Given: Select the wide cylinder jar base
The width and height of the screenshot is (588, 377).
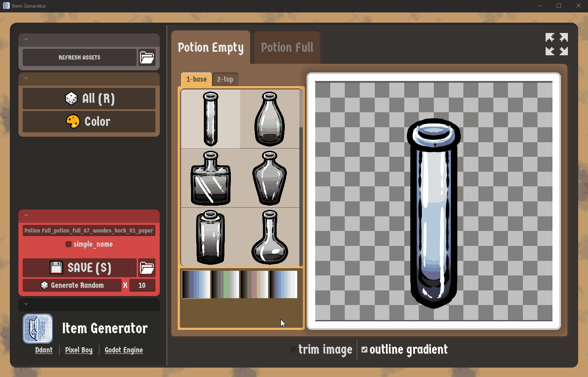Looking at the screenshot, I should pyautogui.click(x=211, y=237).
